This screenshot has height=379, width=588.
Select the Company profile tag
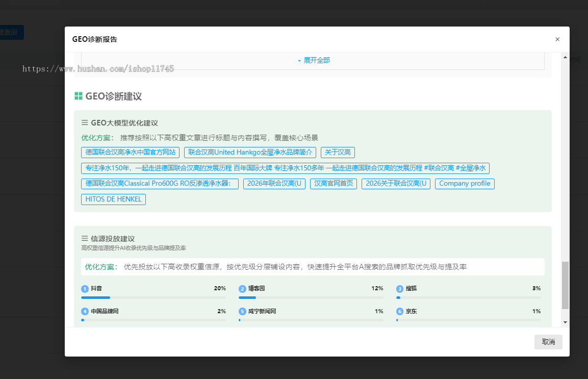click(x=465, y=184)
